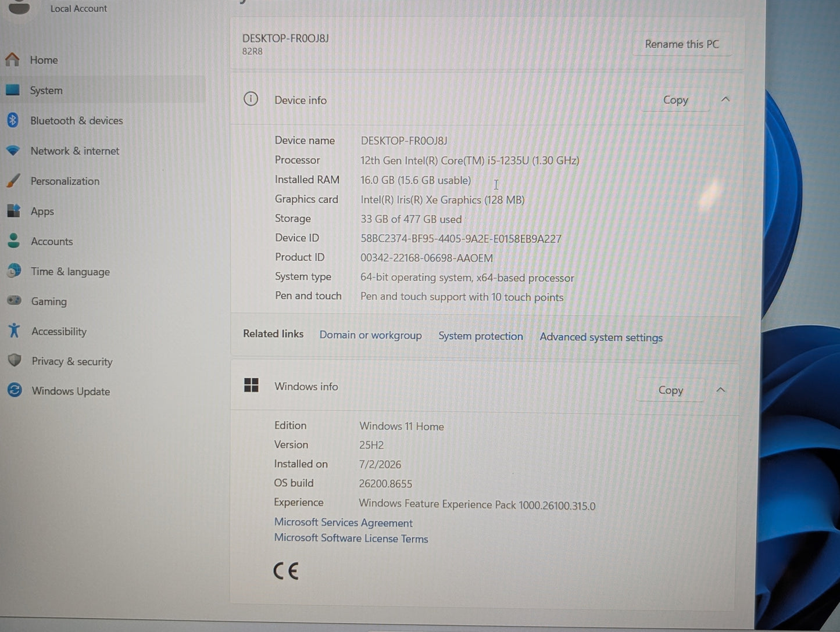Open Time & language label
Screen dimensions: 840x632
tap(70, 272)
